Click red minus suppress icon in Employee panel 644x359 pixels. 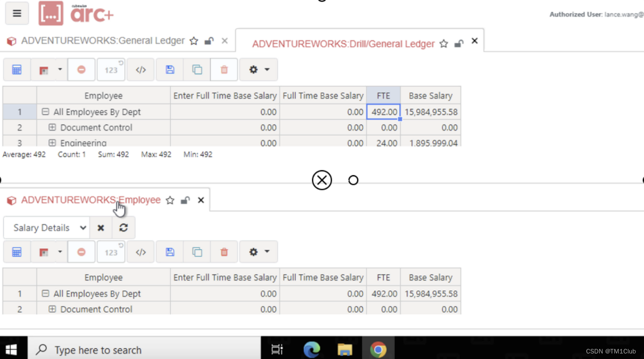(81, 252)
